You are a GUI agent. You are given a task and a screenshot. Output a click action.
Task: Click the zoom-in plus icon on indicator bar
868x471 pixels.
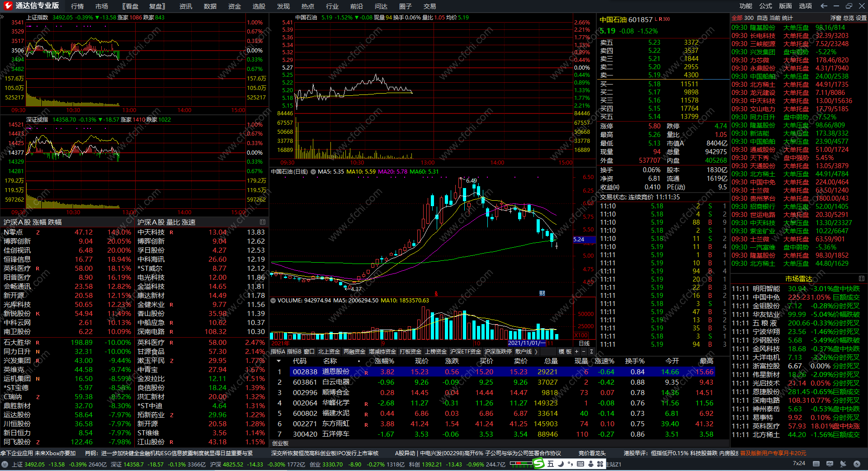click(576, 351)
